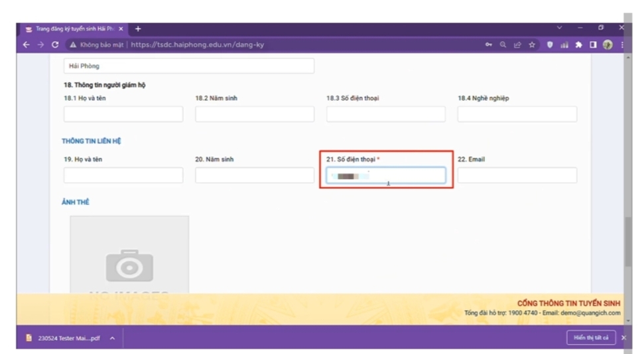This screenshot has height=354, width=644.
Task: Click the zoom magnifier icon in address bar
Action: click(x=503, y=45)
